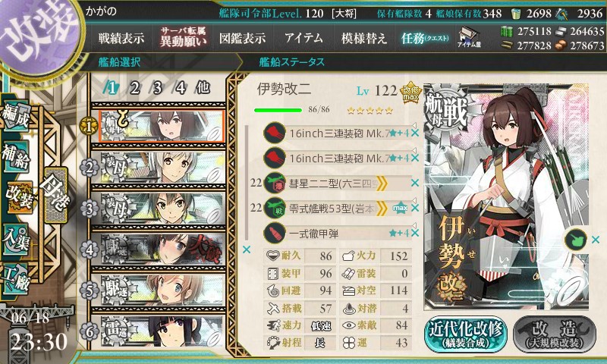Select the heavily damaged ship in slot 4
The image size is (607, 364).
pyautogui.click(x=159, y=249)
